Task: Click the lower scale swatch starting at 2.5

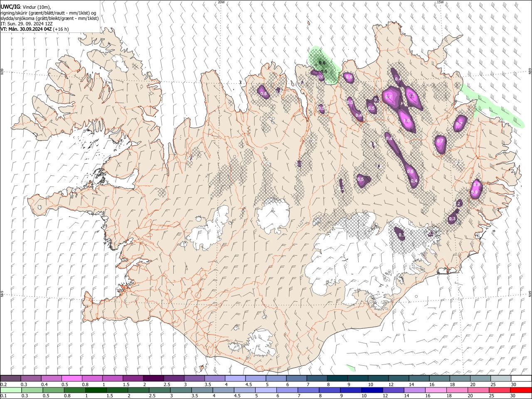Action: pyautogui.click(x=160, y=390)
